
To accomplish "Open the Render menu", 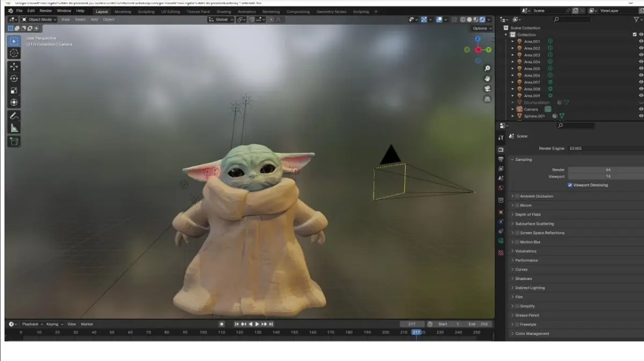I will point(46,11).
